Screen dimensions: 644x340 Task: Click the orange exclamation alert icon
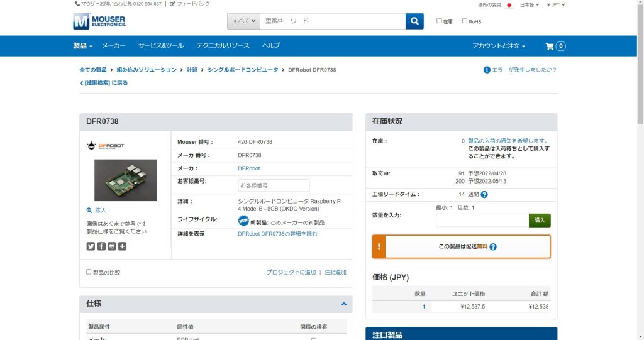[379, 247]
